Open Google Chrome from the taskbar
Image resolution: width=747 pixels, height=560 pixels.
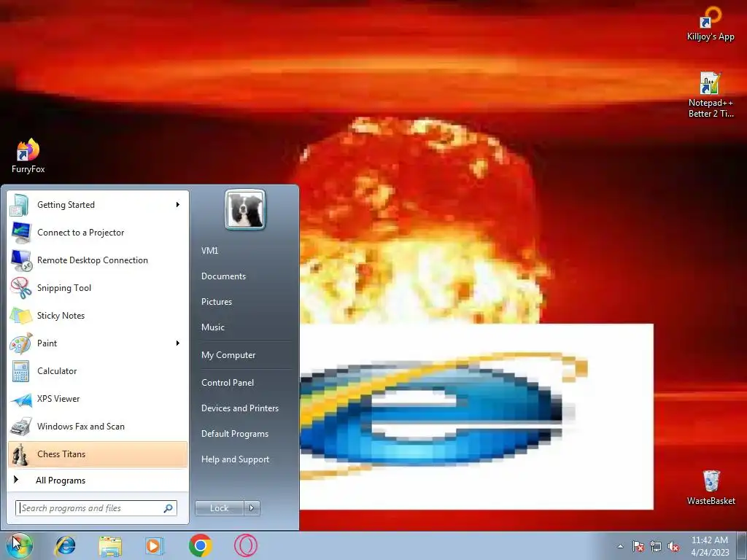pos(201,545)
